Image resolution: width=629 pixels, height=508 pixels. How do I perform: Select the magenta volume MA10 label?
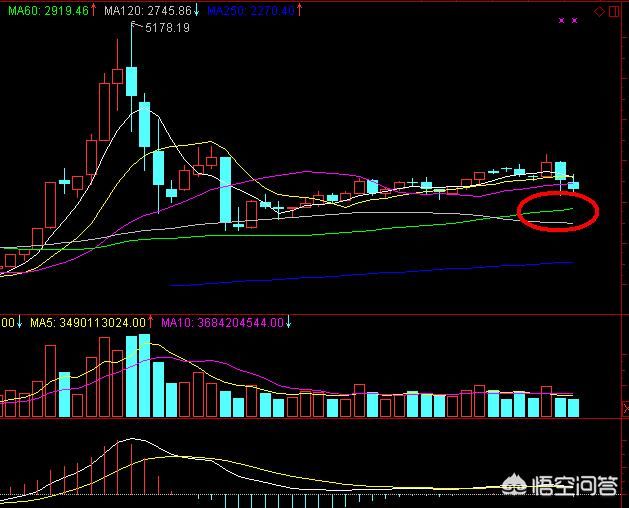click(223, 323)
